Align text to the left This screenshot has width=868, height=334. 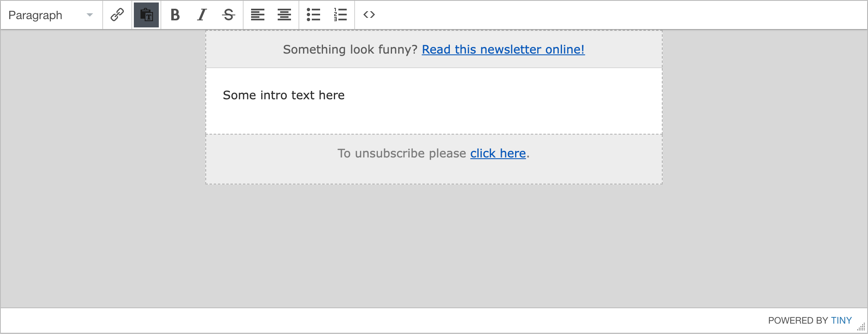[257, 15]
